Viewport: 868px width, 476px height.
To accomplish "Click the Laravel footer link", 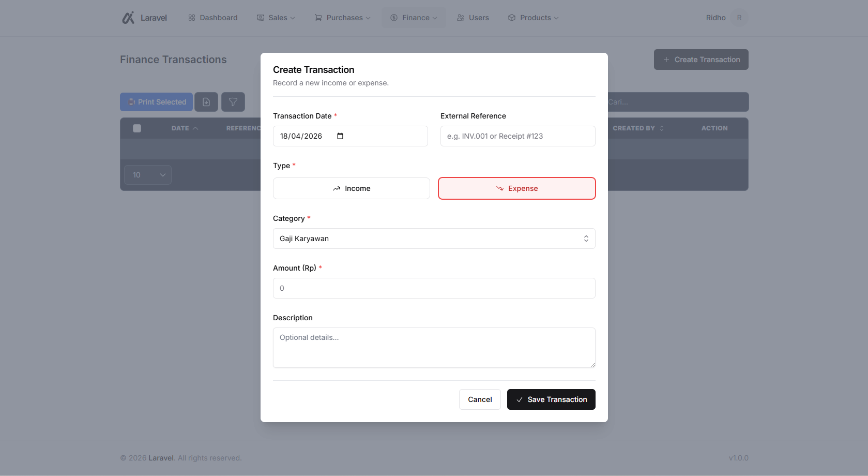I will click(161, 458).
